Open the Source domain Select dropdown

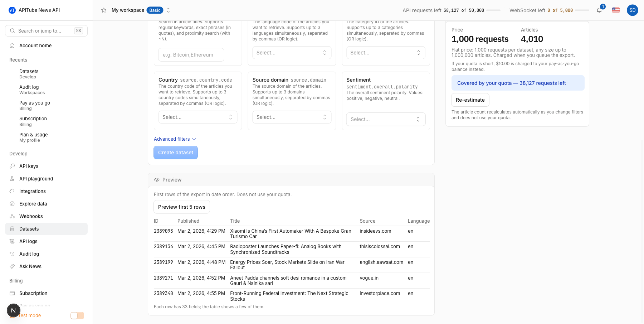(292, 117)
